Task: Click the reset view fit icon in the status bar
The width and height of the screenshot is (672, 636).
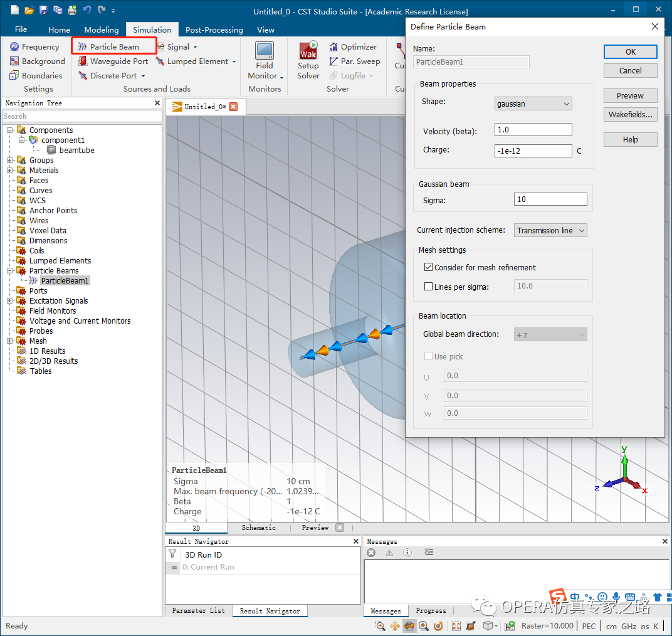Action: point(456,626)
